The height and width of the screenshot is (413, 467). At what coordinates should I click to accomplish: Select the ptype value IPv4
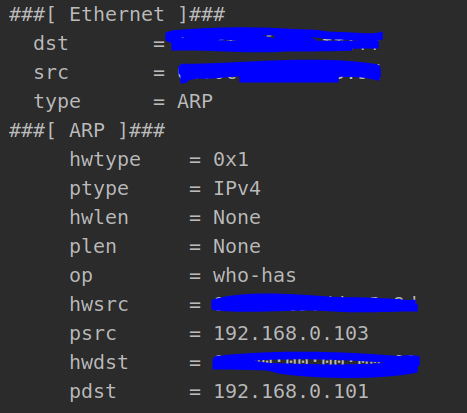pos(237,188)
